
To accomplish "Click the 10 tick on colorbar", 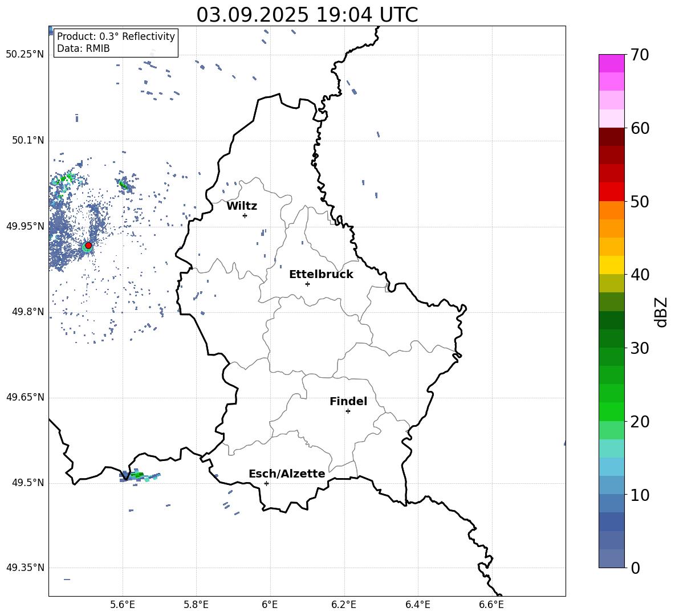I will coord(640,495).
